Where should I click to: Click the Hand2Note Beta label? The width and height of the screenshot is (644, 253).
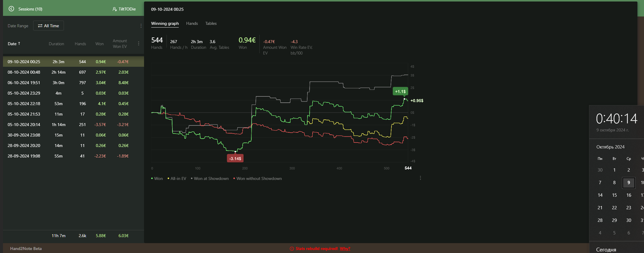point(26,249)
